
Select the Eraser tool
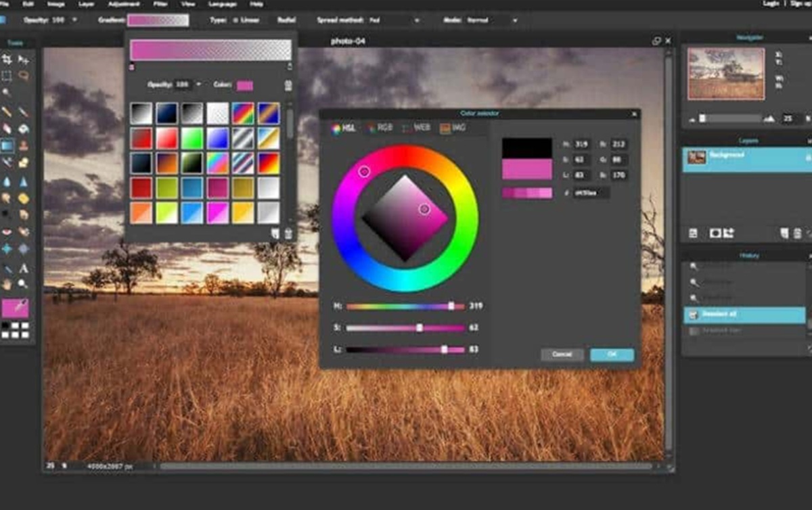[x=7, y=128]
